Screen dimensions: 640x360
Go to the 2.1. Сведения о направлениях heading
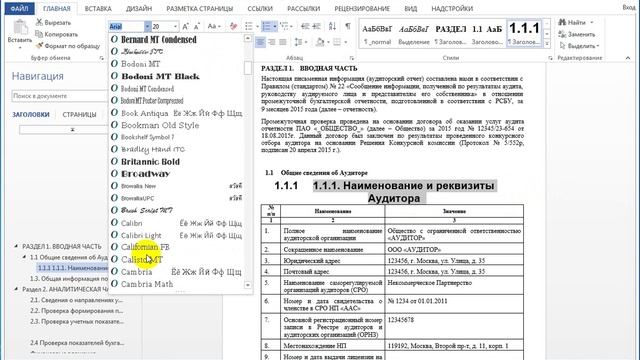tap(76, 300)
